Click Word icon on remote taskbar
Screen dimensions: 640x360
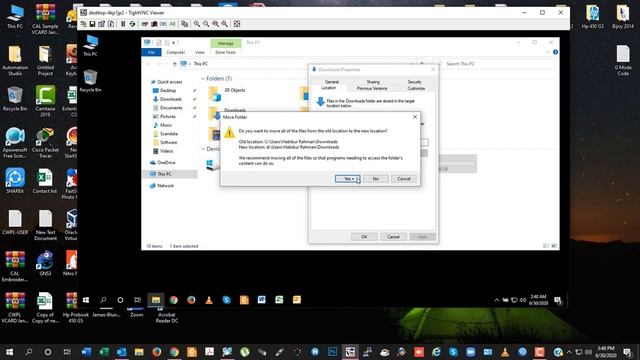click(x=262, y=300)
